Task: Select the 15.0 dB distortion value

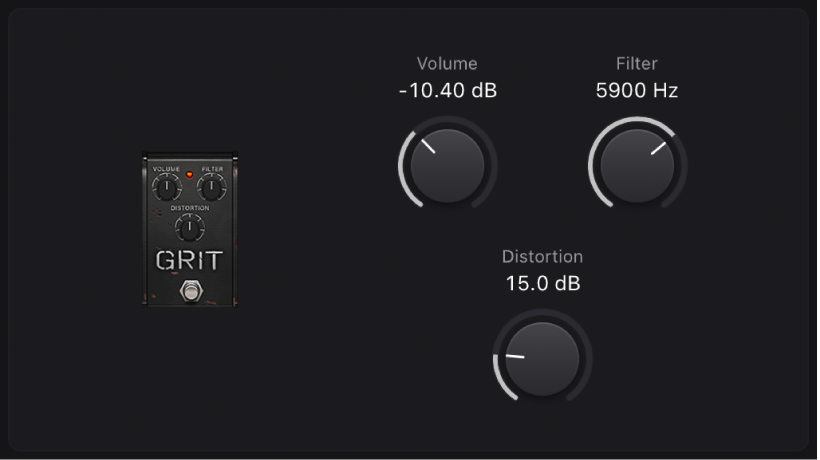Action: [x=542, y=284]
